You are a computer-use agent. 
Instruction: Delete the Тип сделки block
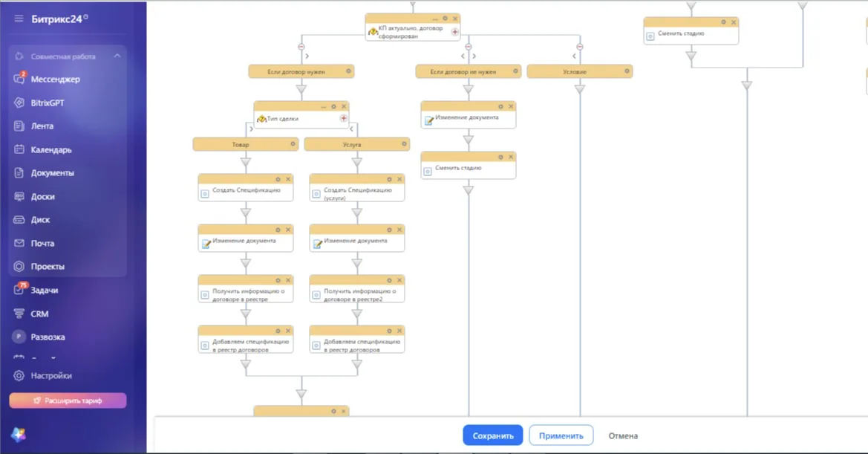[344, 106]
